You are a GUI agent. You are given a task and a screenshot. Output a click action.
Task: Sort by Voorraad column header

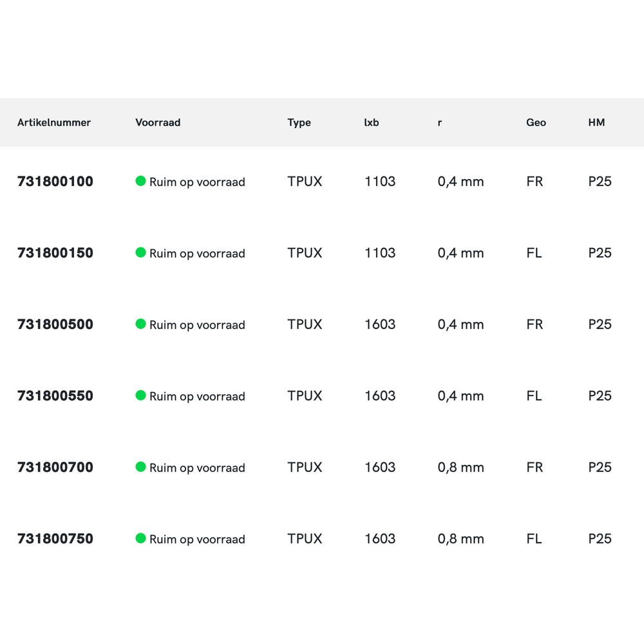coord(158,122)
